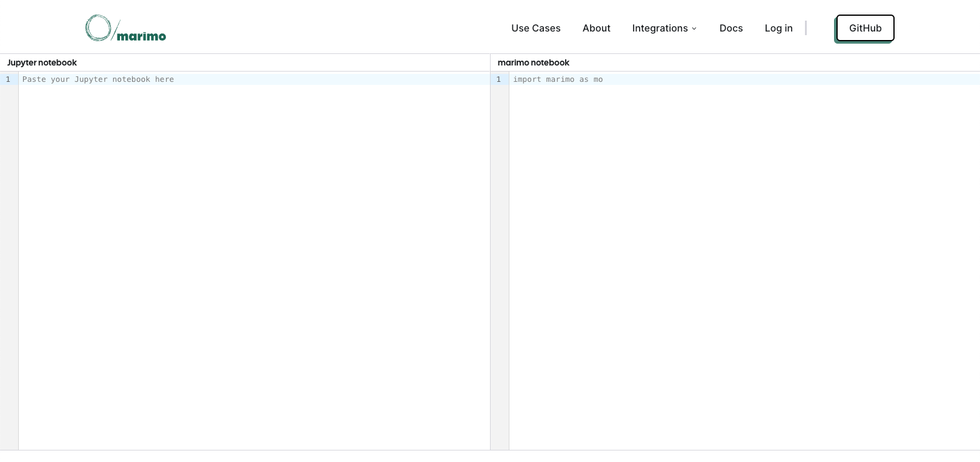Screen dimensions: 980x462
Task: Click the Jupyter notebook pane title
Action: [x=42, y=62]
